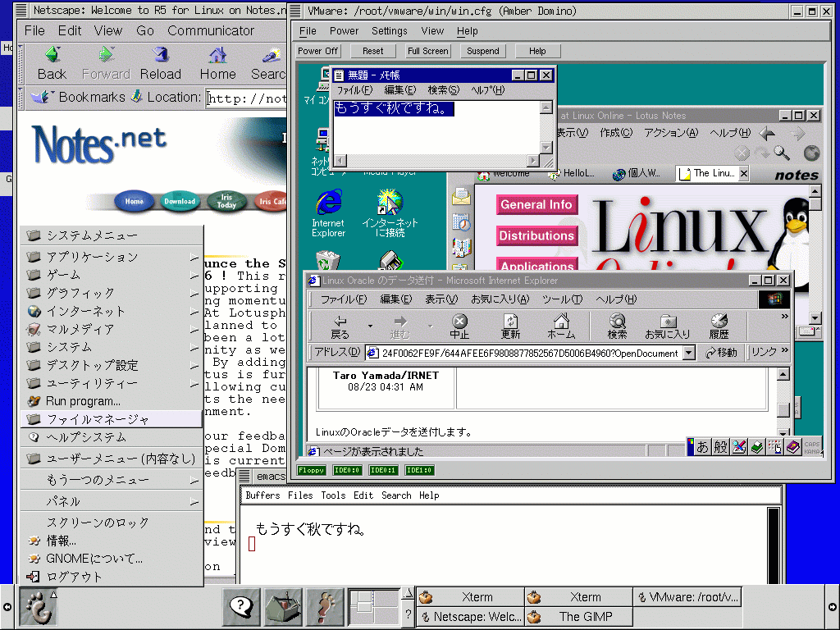Click the Netscape Location URL field
Viewport: 840px width, 630px height.
point(246,98)
